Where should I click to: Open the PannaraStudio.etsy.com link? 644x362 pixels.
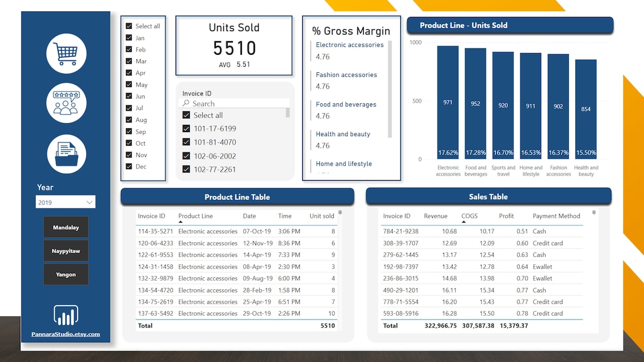click(x=66, y=333)
